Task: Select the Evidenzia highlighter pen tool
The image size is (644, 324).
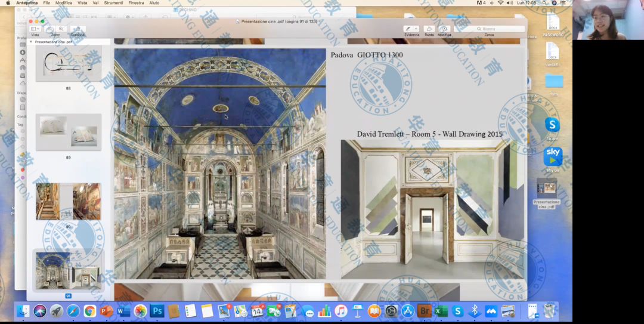Action: (408, 29)
